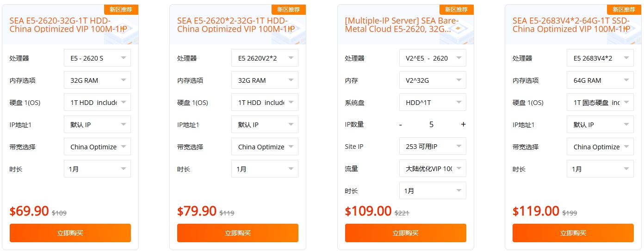Click 立即购买 for the $69.90 server
The image size is (644, 251).
click(x=70, y=233)
